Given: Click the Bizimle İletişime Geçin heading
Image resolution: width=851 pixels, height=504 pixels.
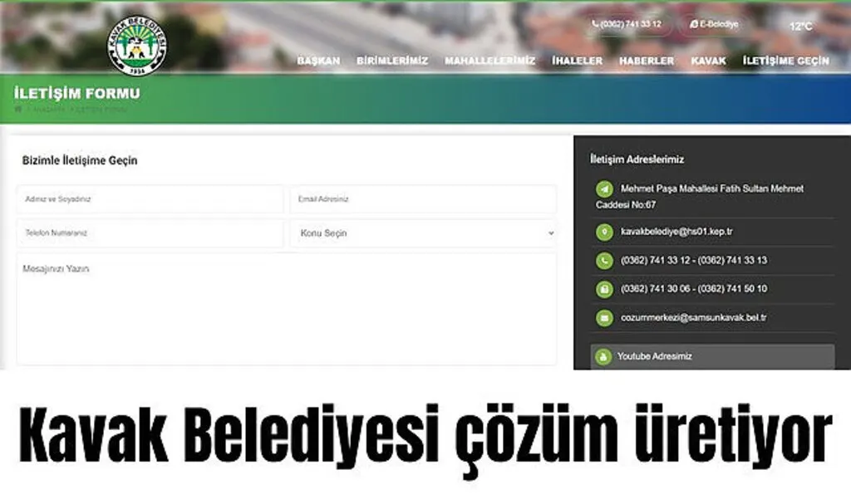Looking at the screenshot, I should [x=80, y=160].
